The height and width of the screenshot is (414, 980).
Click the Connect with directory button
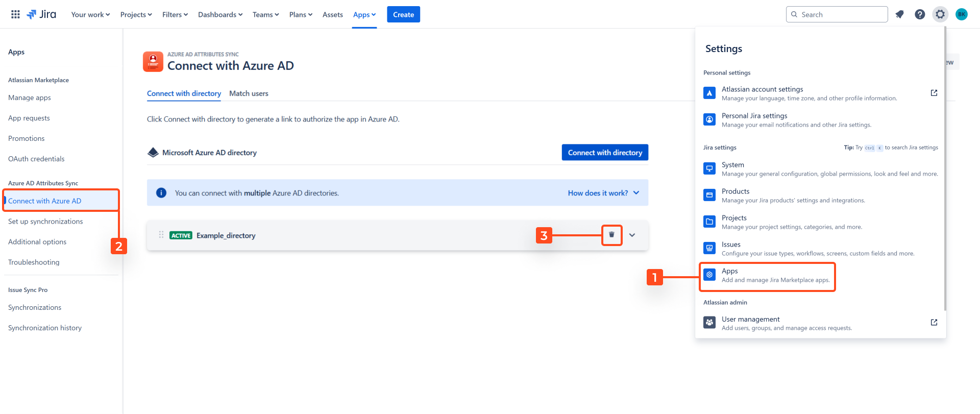point(605,152)
